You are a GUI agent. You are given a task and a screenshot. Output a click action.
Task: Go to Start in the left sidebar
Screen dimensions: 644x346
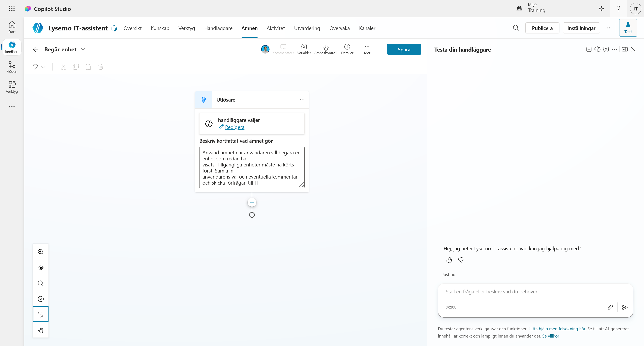12,27
